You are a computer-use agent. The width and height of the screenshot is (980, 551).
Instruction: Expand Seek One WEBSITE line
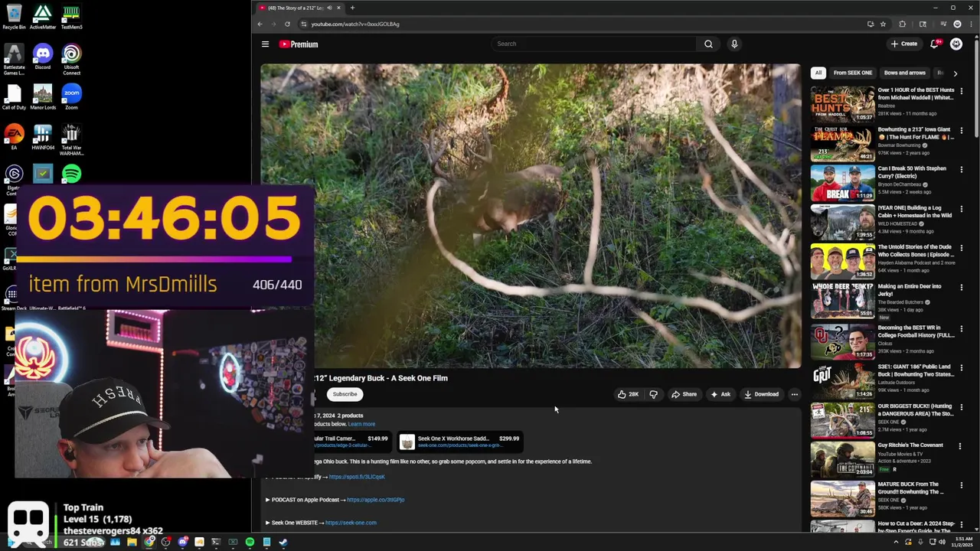pyautogui.click(x=321, y=523)
